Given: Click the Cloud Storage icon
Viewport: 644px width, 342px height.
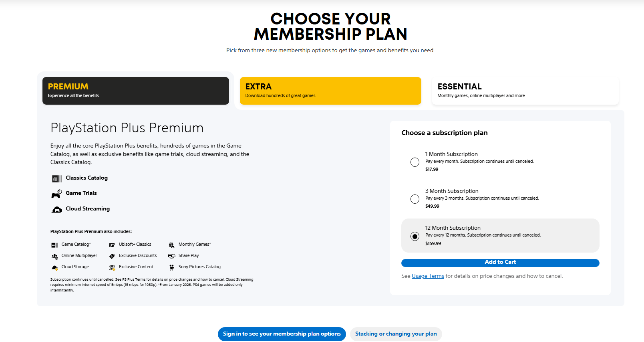Looking at the screenshot, I should click(x=55, y=267).
